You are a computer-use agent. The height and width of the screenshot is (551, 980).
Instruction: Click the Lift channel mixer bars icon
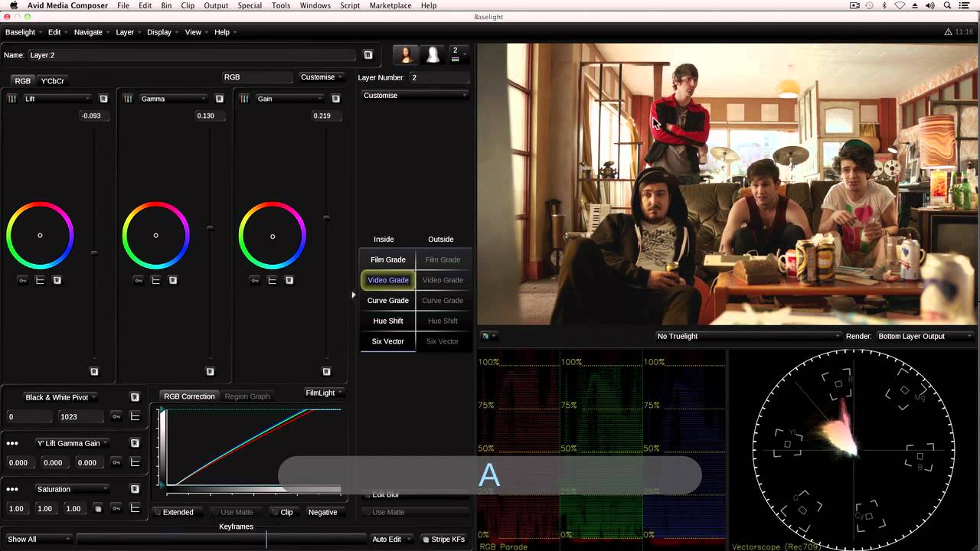tap(12, 99)
